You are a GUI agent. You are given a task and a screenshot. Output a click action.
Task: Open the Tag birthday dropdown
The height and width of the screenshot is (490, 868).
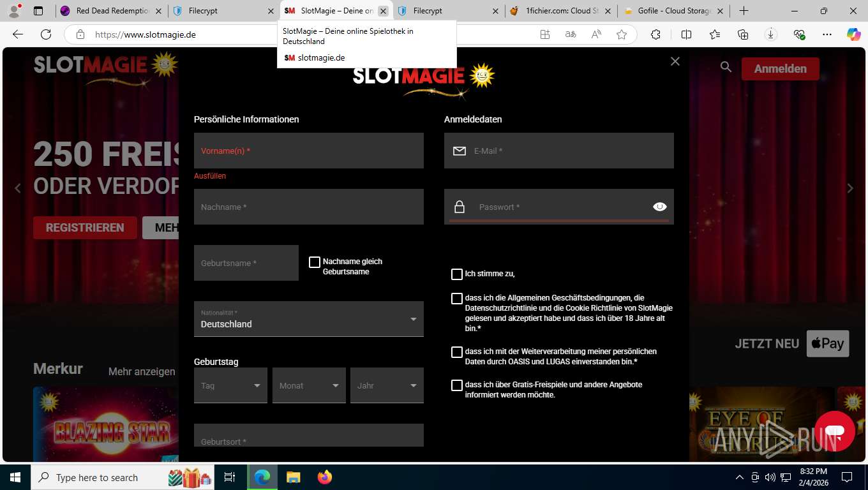click(230, 385)
